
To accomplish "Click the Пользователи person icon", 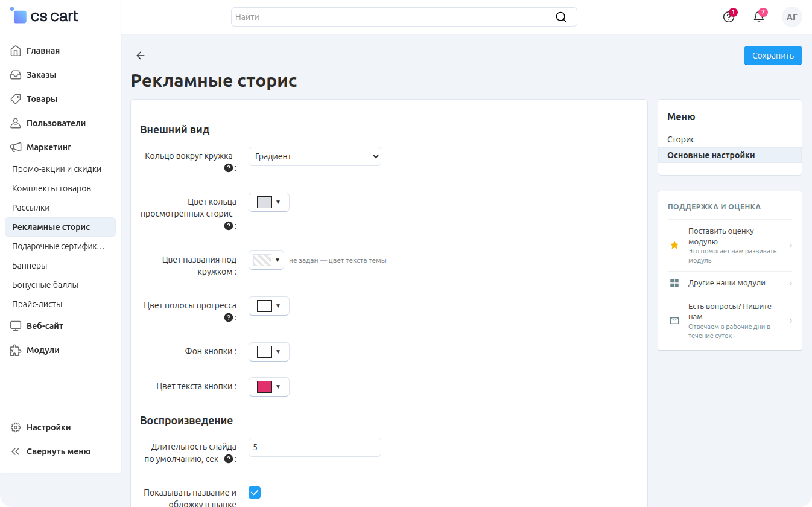I will [x=16, y=123].
